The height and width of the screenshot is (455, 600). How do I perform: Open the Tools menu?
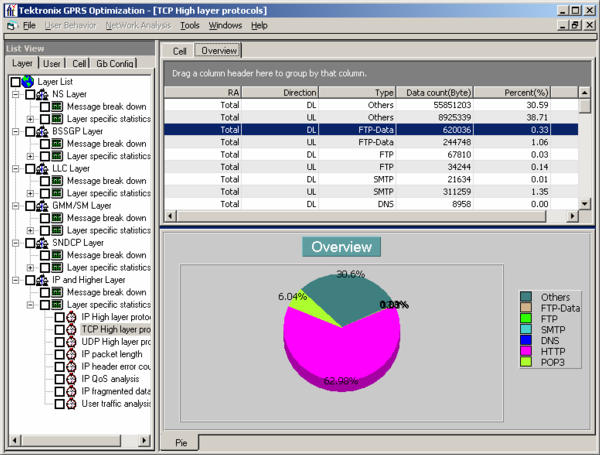190,26
